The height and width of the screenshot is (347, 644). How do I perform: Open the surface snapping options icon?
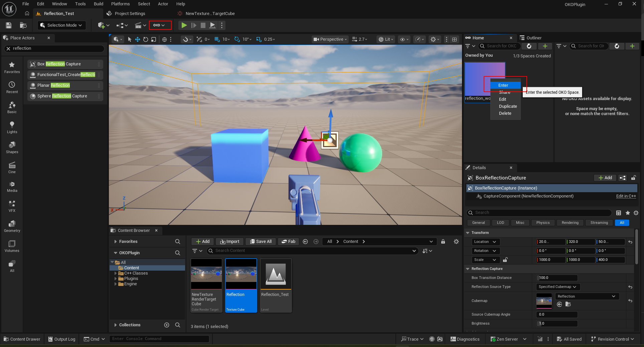coord(187,39)
